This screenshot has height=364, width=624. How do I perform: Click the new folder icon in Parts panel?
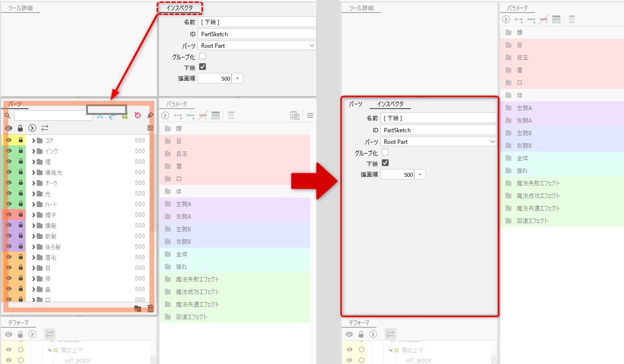pos(138,308)
